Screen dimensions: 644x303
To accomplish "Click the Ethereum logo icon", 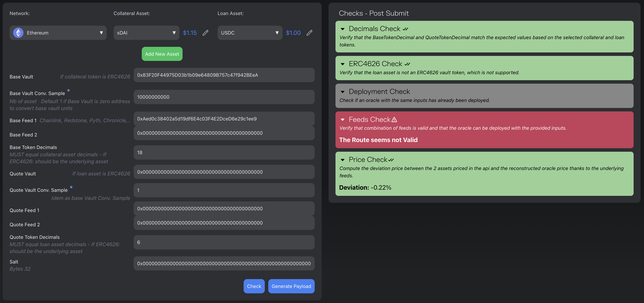I will click(x=18, y=33).
